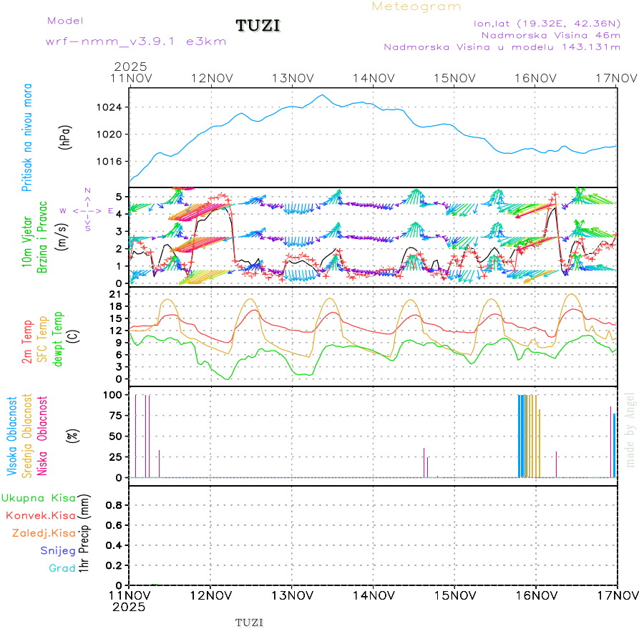The height and width of the screenshot is (644, 644).
Task: Click 13NOV on the bottom time axis
Action: [292, 595]
